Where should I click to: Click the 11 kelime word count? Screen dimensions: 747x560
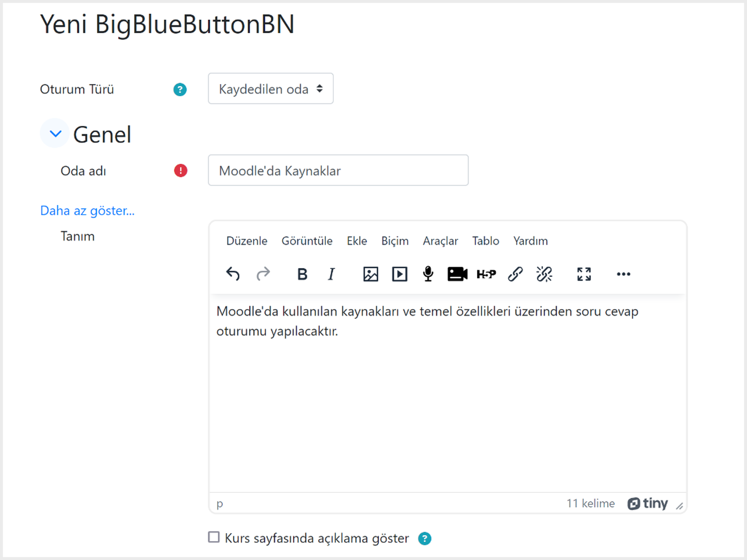click(x=591, y=504)
